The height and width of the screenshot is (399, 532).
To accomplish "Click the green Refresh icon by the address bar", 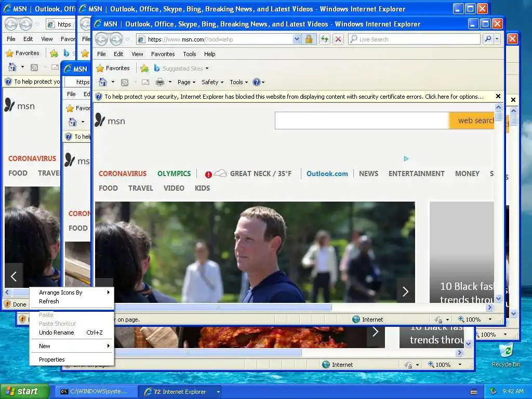I will [325, 39].
